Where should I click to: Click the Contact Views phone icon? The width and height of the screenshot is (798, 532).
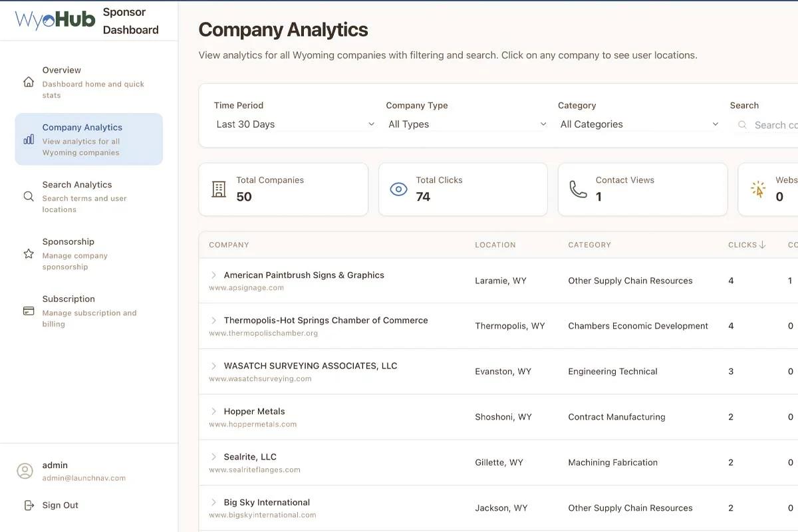pyautogui.click(x=578, y=189)
